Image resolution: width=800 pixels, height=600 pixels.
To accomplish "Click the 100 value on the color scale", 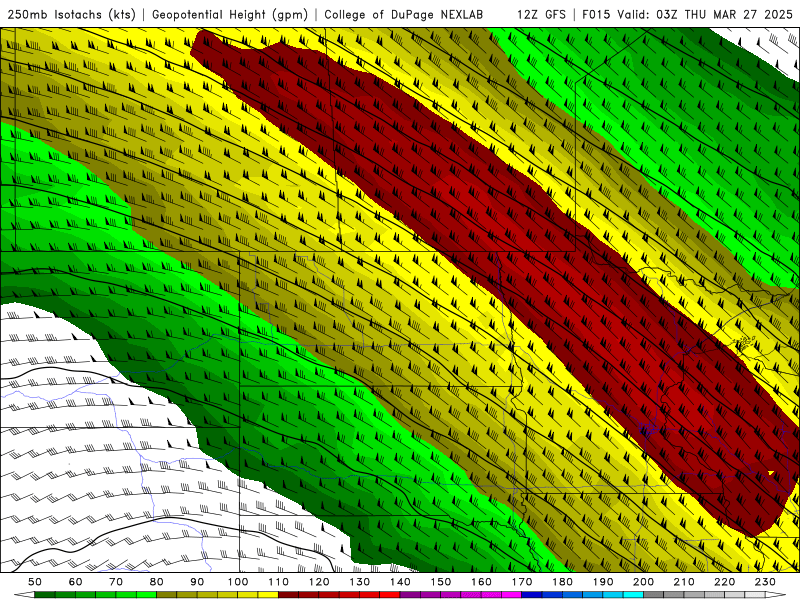I will click(x=238, y=582).
